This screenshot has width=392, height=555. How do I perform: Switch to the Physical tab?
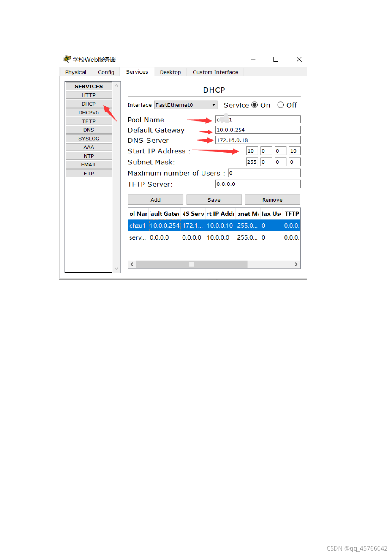pyautogui.click(x=76, y=72)
